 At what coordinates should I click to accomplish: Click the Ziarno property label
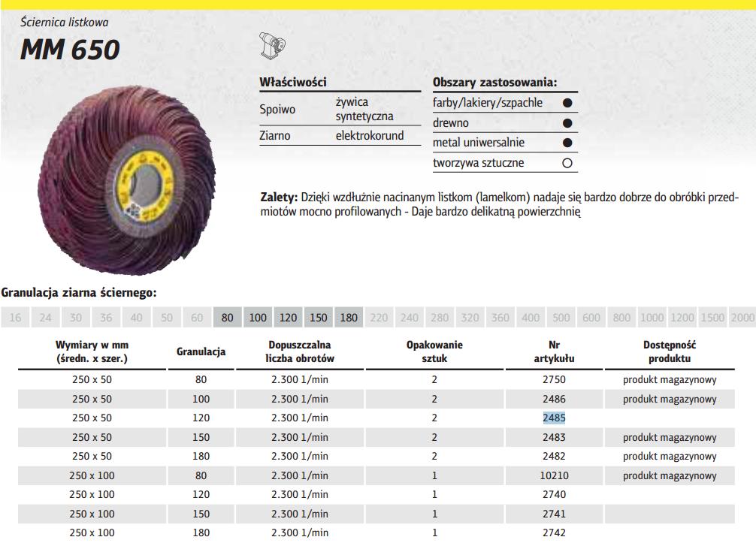(x=275, y=135)
